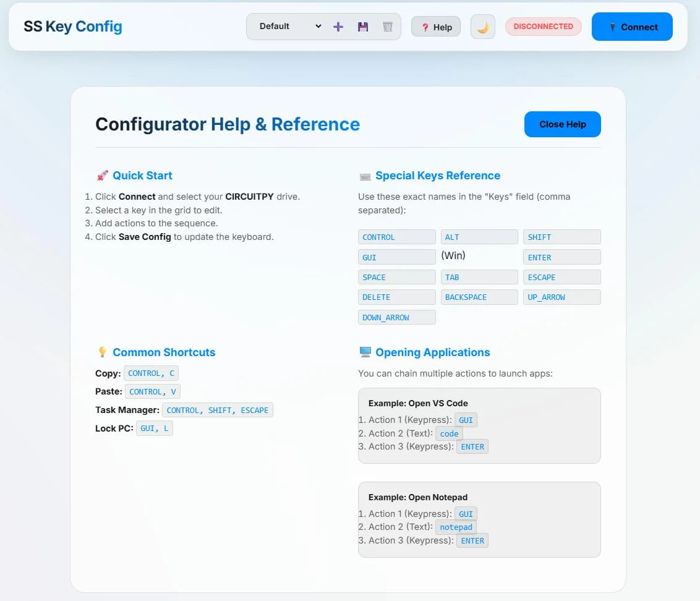Click the Opening Applications heading
The height and width of the screenshot is (601, 700).
point(433,352)
